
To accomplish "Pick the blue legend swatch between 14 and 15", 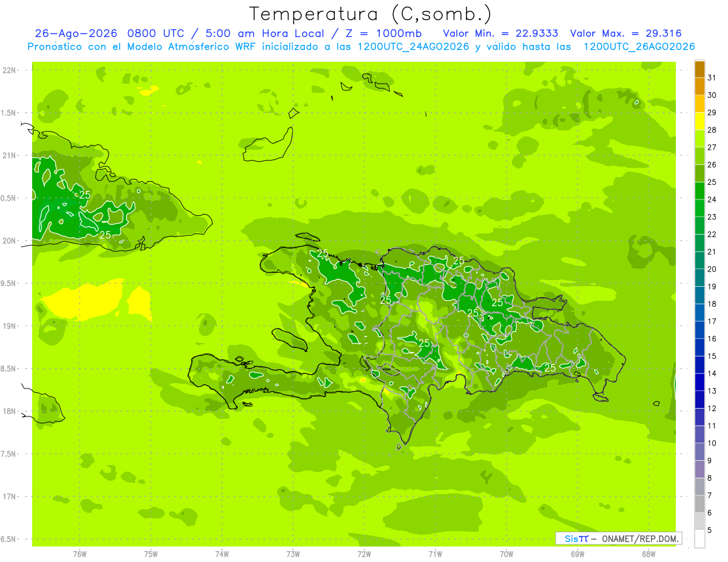I will tap(699, 364).
